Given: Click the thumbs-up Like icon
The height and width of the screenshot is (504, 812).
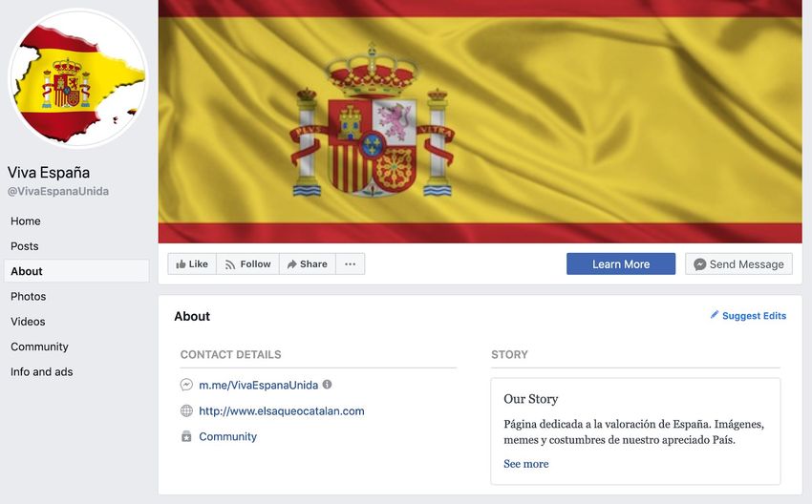Looking at the screenshot, I should pos(181,264).
